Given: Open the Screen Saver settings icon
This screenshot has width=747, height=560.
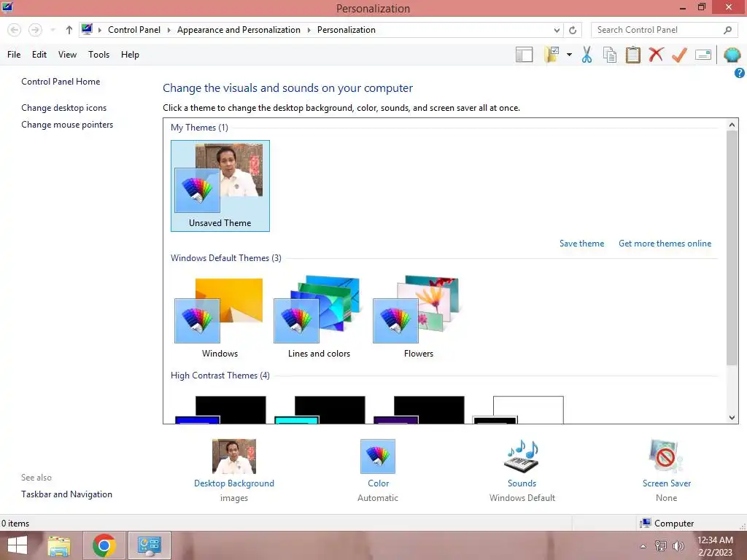Looking at the screenshot, I should point(666,456).
